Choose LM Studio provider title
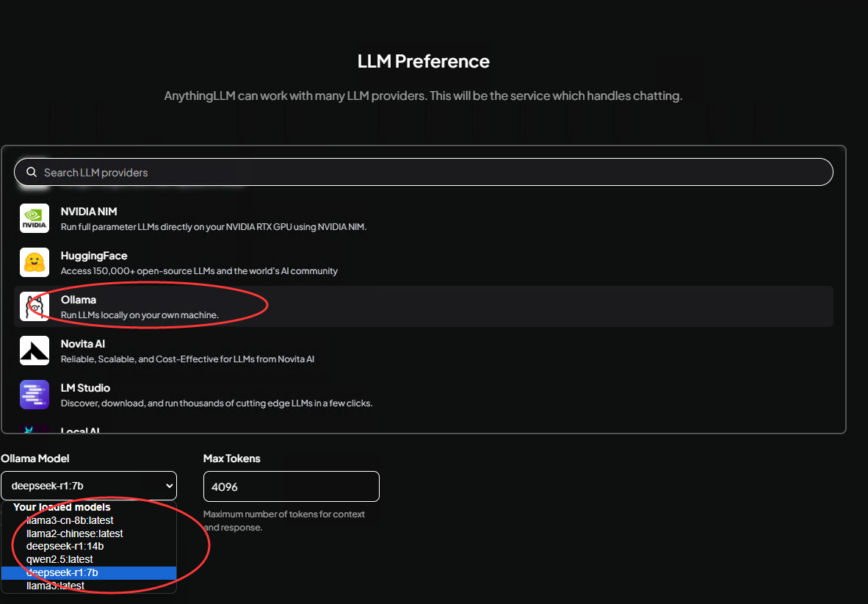 85,388
